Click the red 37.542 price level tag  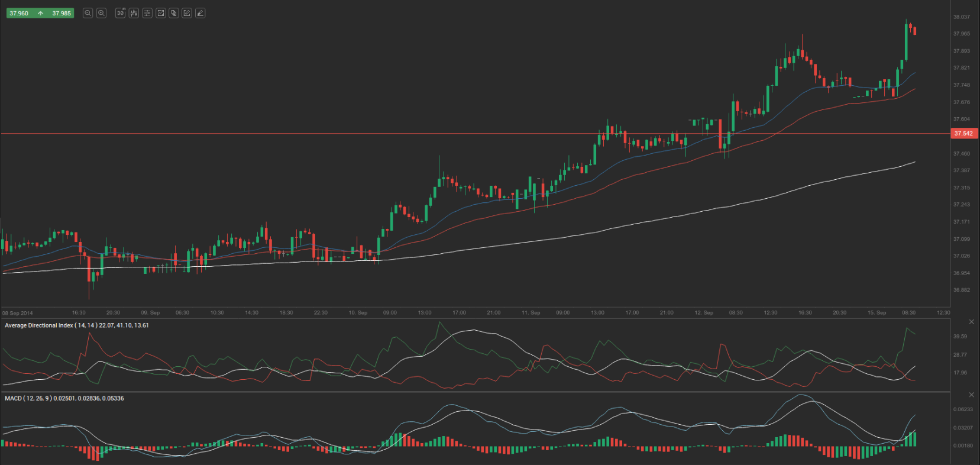pos(963,134)
